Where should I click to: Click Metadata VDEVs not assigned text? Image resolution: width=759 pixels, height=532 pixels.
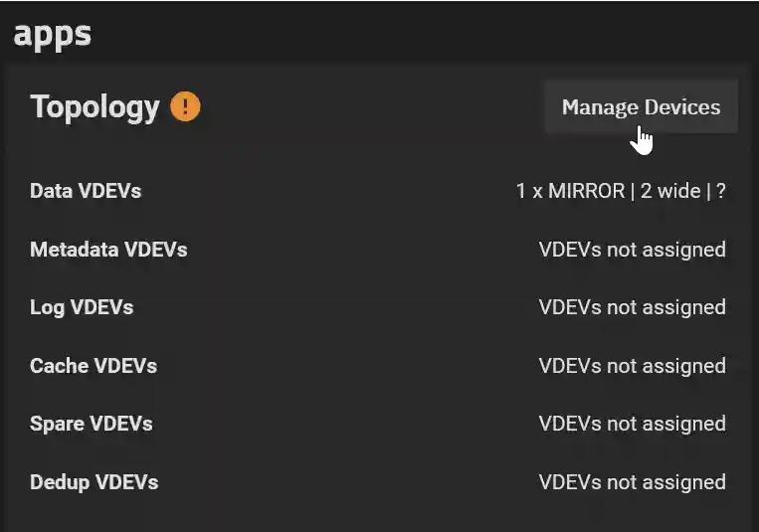632,250
